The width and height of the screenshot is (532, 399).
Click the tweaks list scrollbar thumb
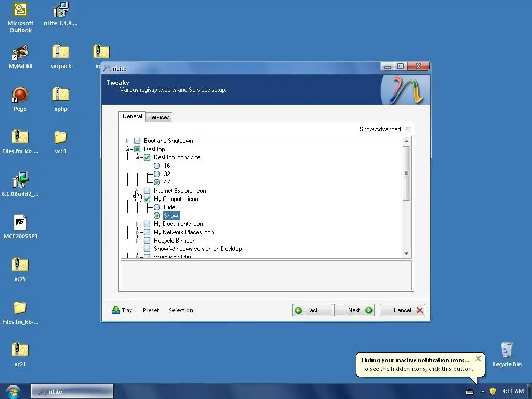[406, 173]
